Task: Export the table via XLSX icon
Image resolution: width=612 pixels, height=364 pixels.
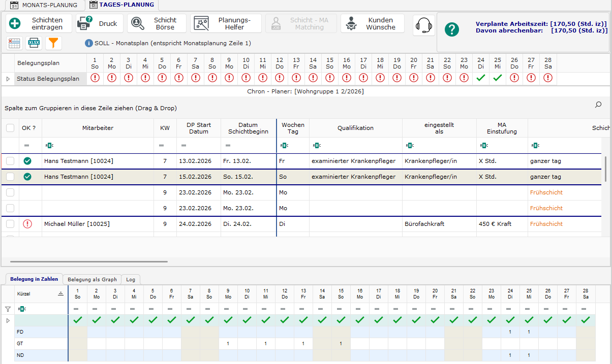Action: [x=34, y=43]
